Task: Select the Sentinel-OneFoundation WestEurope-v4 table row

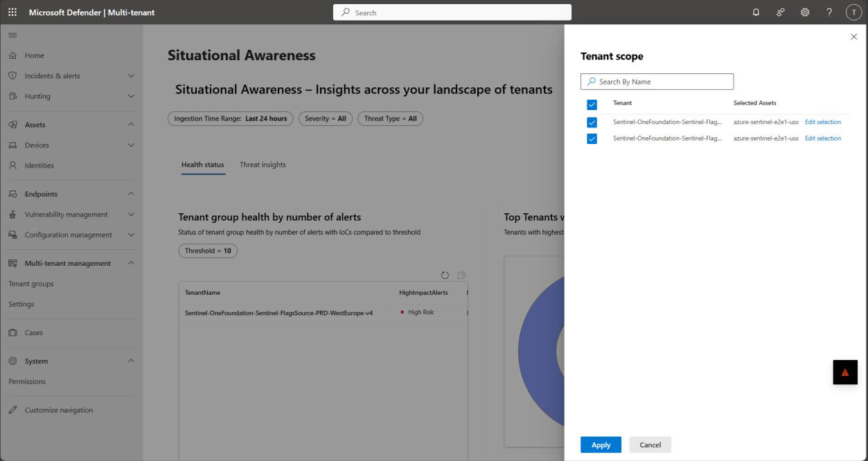Action: pyautogui.click(x=324, y=313)
